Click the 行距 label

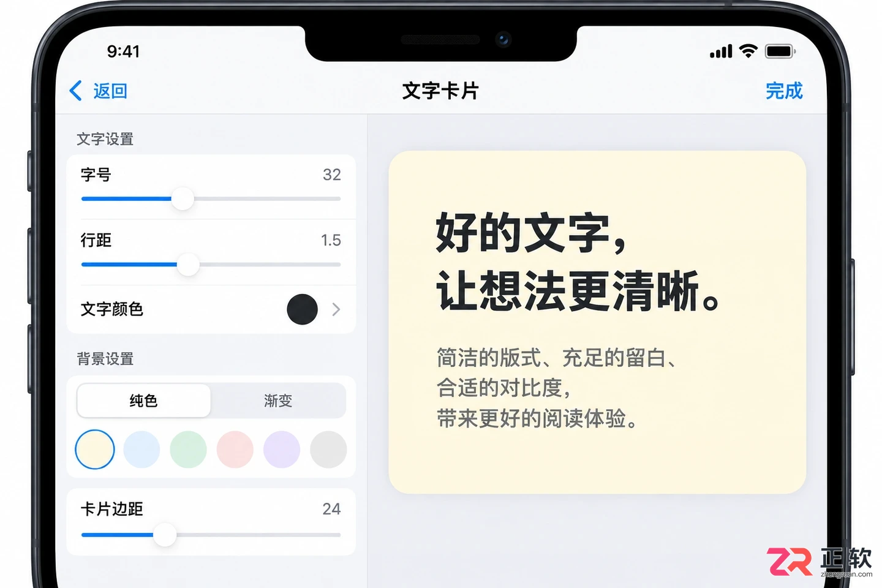click(x=96, y=240)
